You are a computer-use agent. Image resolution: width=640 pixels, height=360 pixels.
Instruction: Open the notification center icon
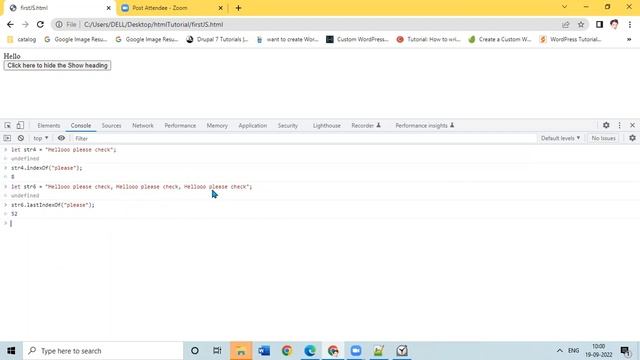625,351
